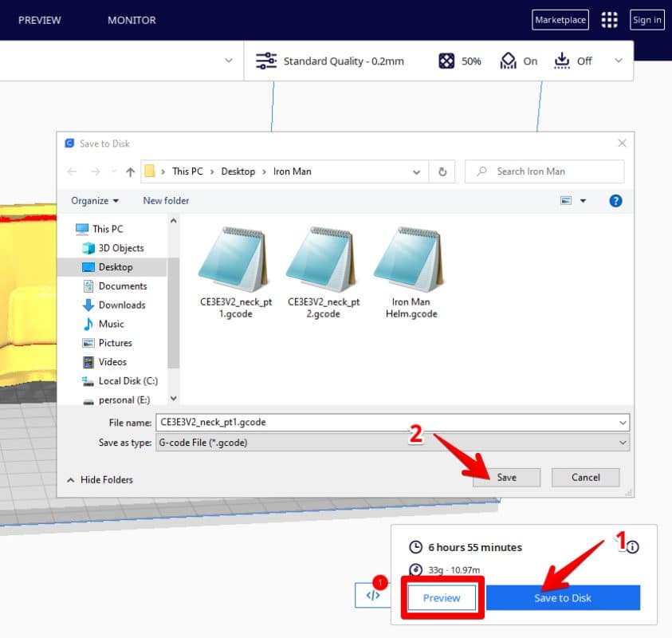The image size is (672, 638).
Task: Click the Save button in dialog
Action: 506,478
